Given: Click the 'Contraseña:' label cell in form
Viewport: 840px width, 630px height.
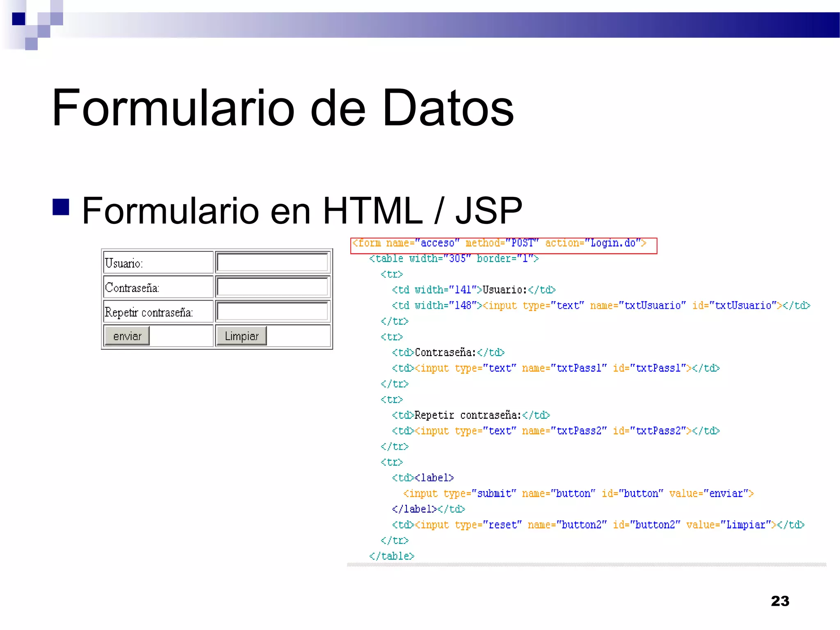Looking at the screenshot, I should 158,287.
